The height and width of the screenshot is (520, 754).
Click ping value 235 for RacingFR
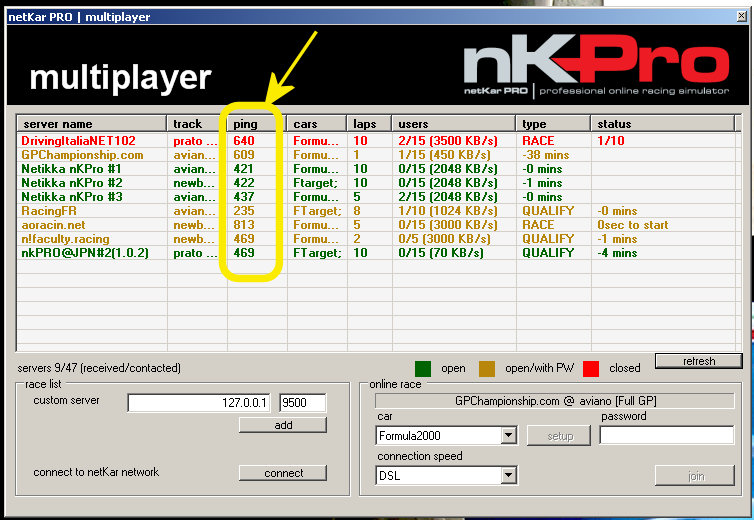(x=244, y=211)
